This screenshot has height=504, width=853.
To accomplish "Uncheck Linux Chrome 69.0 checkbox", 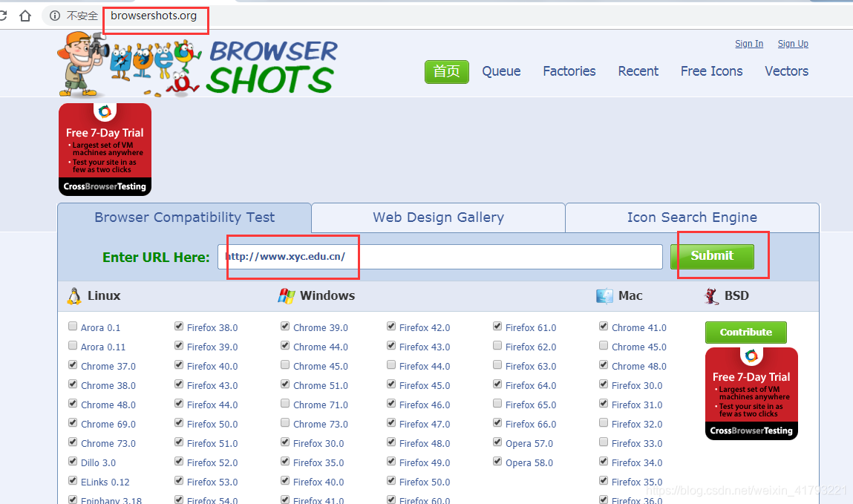I will tap(73, 422).
